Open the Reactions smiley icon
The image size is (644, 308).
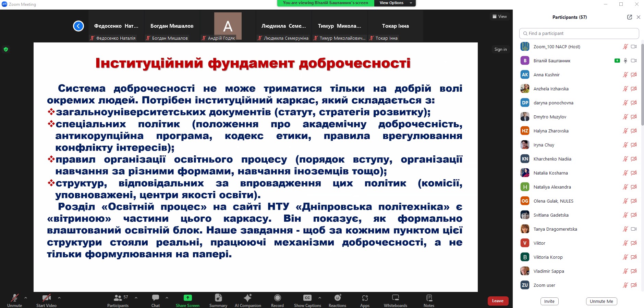point(338,298)
